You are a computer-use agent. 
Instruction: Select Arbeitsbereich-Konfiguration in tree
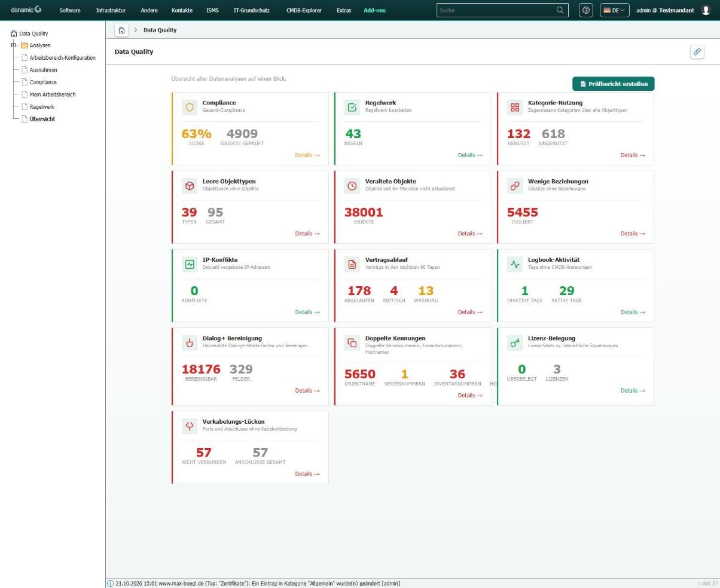(63, 58)
